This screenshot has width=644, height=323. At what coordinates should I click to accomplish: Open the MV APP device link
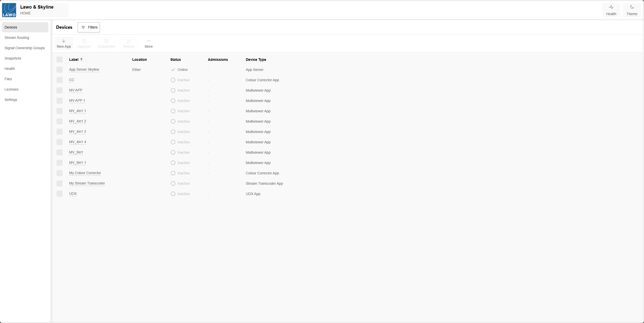(x=76, y=90)
